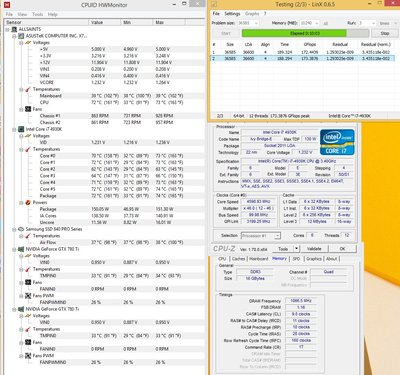
Task: Click the Stop button in LinX
Action: 385,33
